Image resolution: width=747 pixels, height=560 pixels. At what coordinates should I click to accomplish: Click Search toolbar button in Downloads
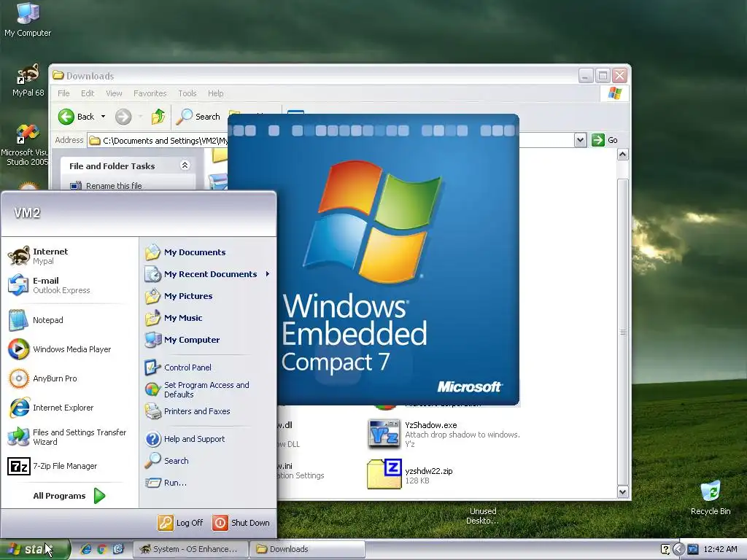198,117
